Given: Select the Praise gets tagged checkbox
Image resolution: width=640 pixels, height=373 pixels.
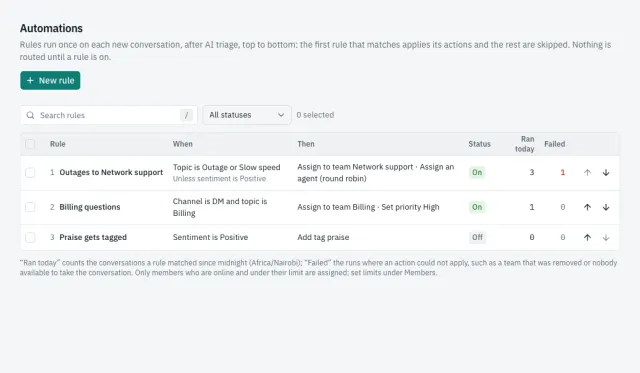Looking at the screenshot, I should pos(30,237).
